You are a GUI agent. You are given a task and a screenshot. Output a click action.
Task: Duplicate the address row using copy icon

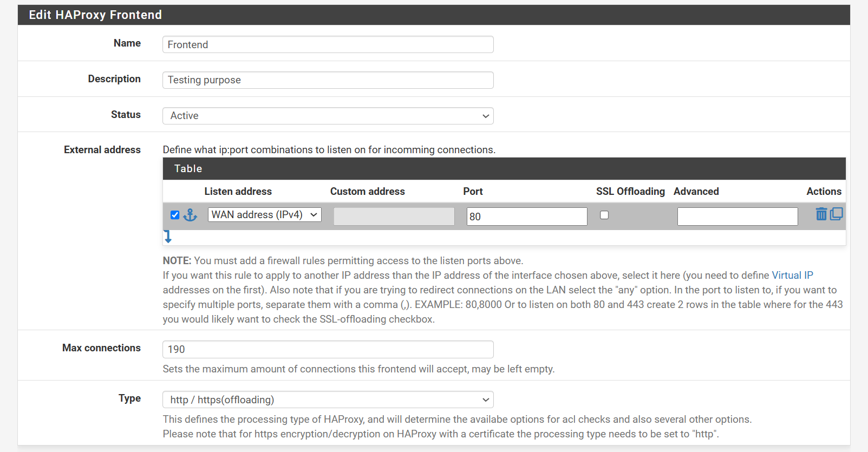coord(837,214)
